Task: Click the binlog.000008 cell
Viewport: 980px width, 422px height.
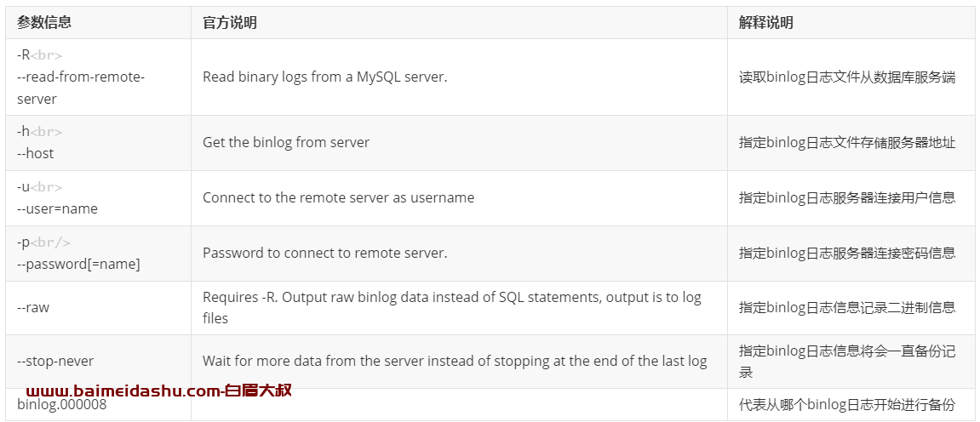Action: click(98, 404)
